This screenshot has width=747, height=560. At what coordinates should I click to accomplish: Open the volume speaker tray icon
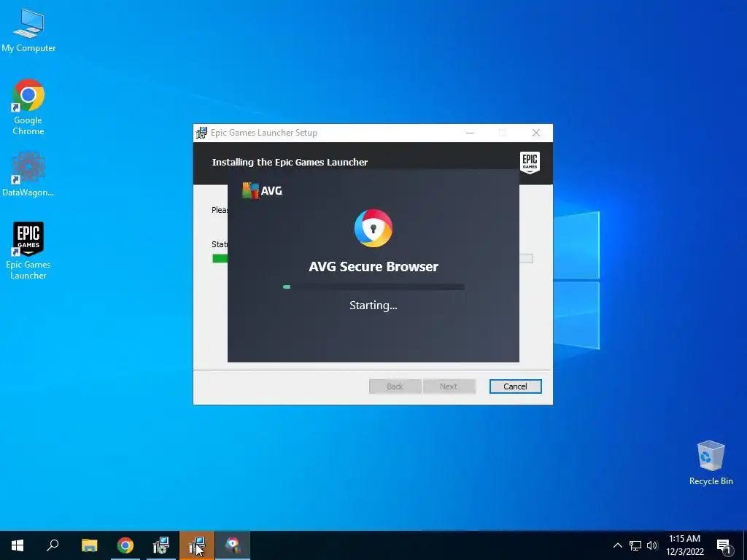coord(651,545)
